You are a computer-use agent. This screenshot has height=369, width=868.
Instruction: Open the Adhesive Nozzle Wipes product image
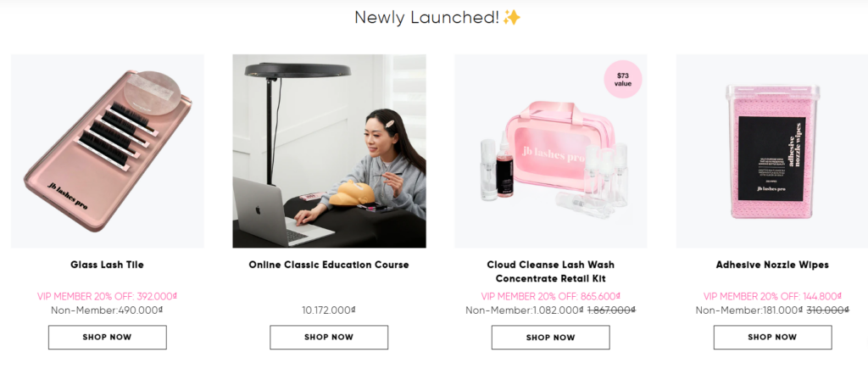pos(772,151)
